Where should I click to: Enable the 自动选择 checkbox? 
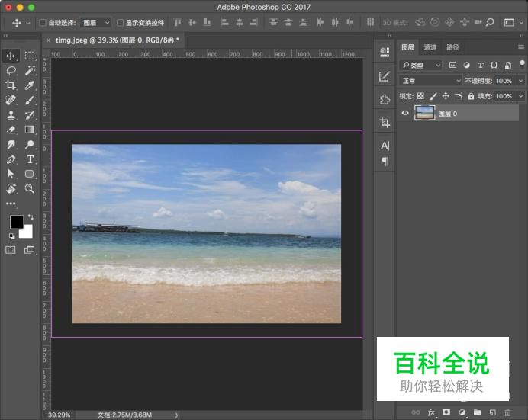(43, 23)
